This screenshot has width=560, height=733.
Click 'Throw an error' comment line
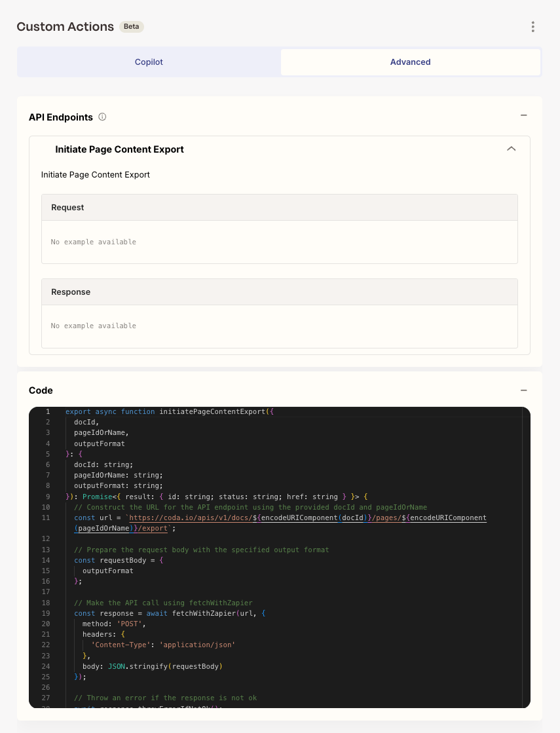[x=166, y=698]
